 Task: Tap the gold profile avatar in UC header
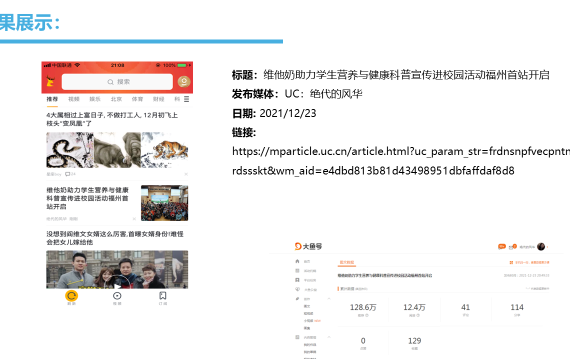click(184, 81)
